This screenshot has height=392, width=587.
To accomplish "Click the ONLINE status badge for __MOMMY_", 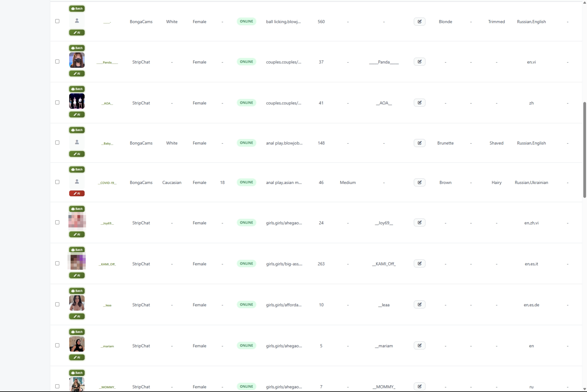I will tap(246, 386).
